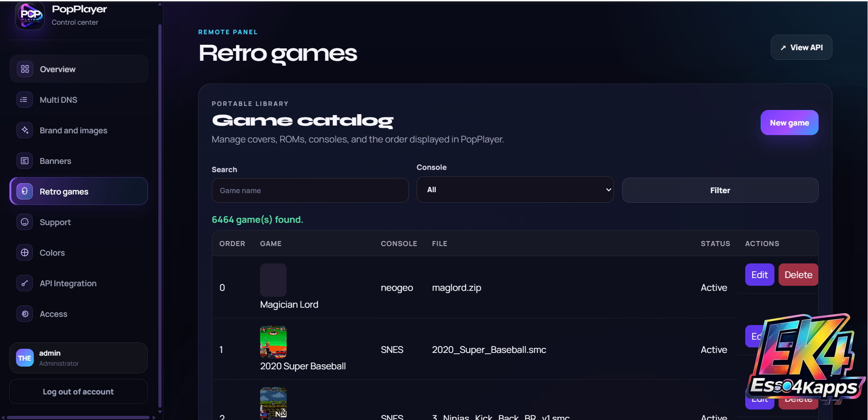
Task: Click the Brand and images sparkle icon
Action: click(x=25, y=130)
